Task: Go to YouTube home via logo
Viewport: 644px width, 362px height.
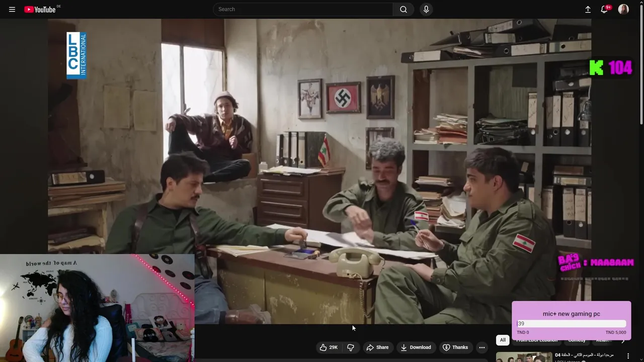Action: point(40,9)
